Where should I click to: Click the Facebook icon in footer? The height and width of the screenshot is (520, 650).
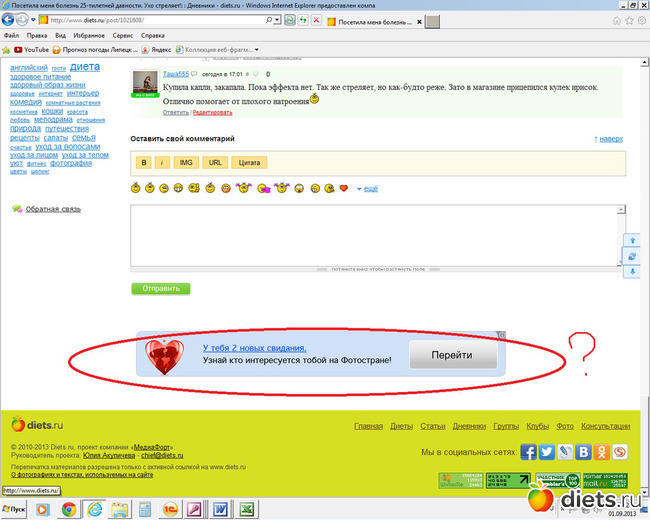[529, 452]
